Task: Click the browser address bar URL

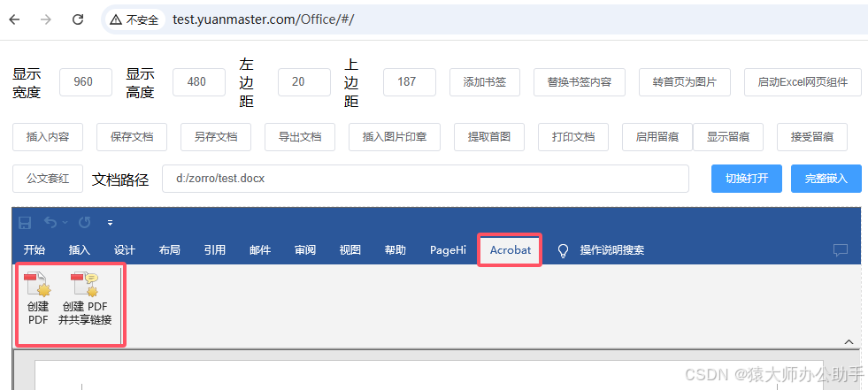Action: 263,20
